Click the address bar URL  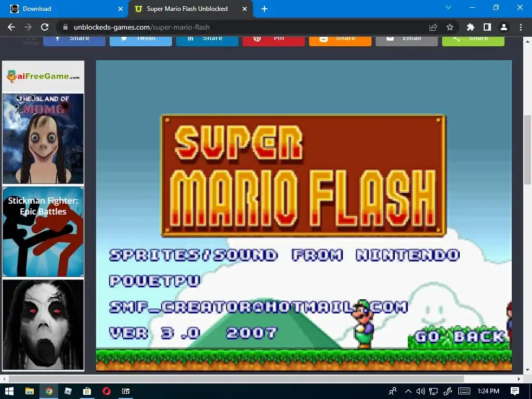coord(142,27)
